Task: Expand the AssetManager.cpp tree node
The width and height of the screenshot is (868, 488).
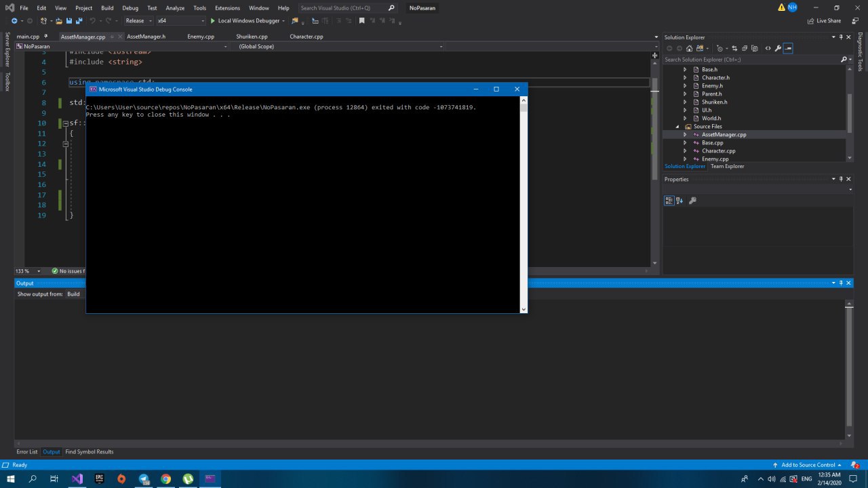Action: (685, 135)
